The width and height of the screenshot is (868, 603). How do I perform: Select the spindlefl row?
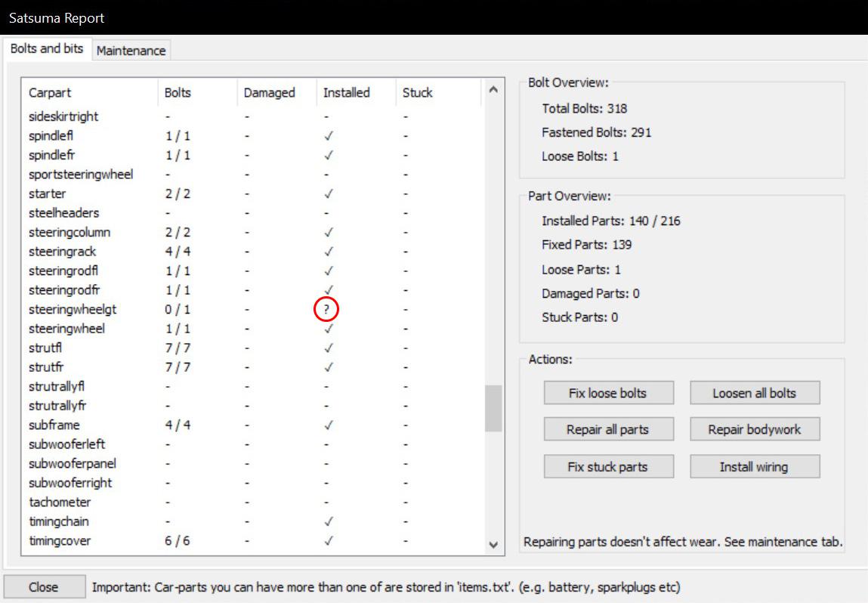[x=252, y=136]
